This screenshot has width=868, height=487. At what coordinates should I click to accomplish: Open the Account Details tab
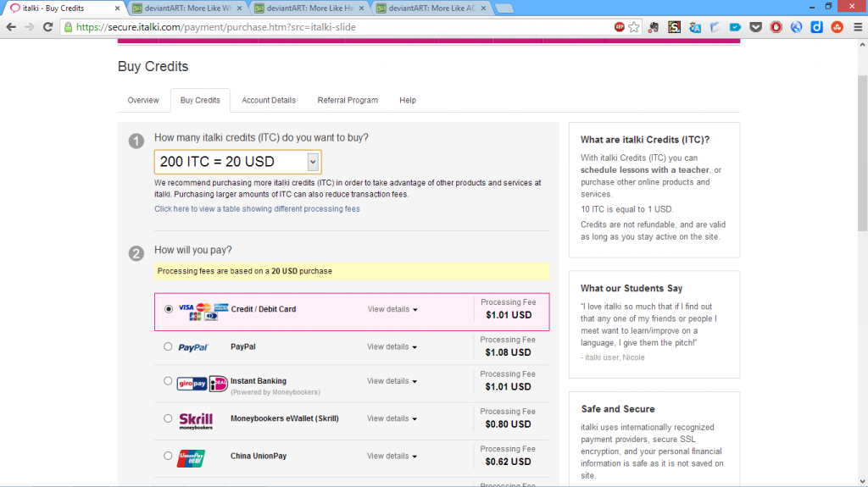click(x=269, y=100)
